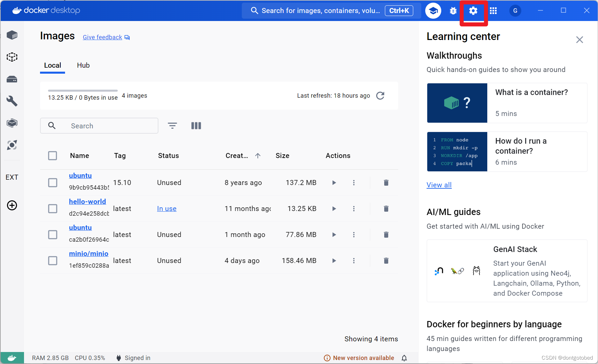
Task: Open the hello-world image link
Action: click(87, 202)
